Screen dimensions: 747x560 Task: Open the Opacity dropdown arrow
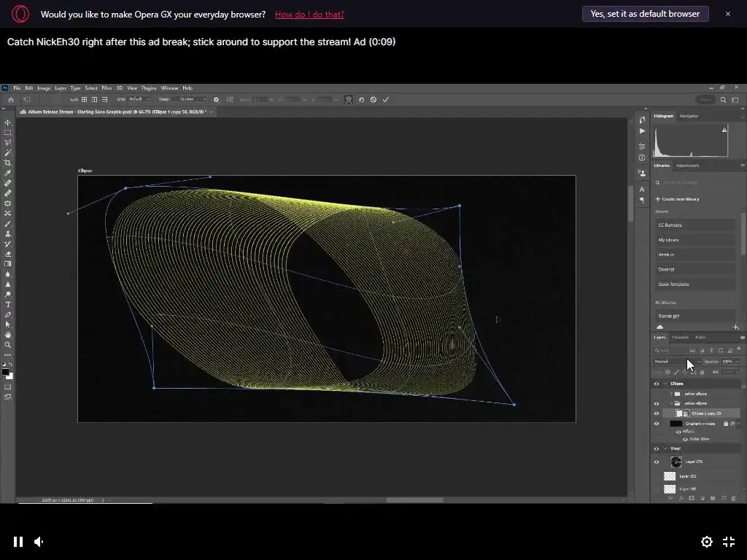738,362
